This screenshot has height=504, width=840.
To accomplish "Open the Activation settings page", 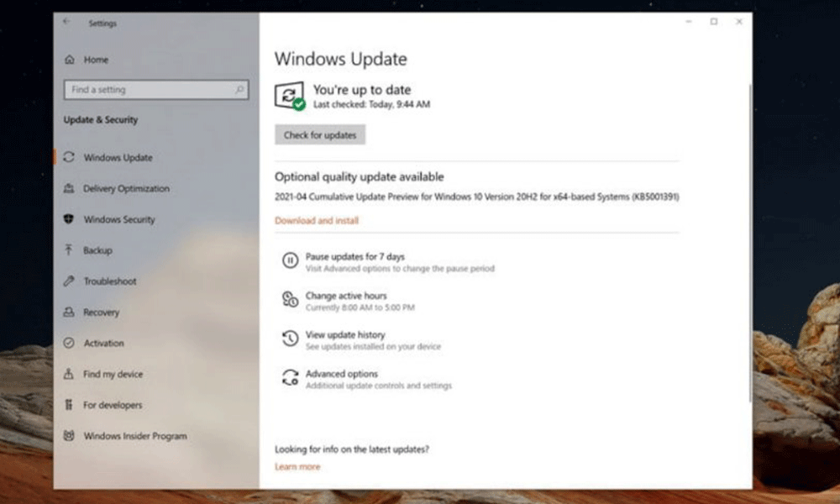I will [x=103, y=344].
